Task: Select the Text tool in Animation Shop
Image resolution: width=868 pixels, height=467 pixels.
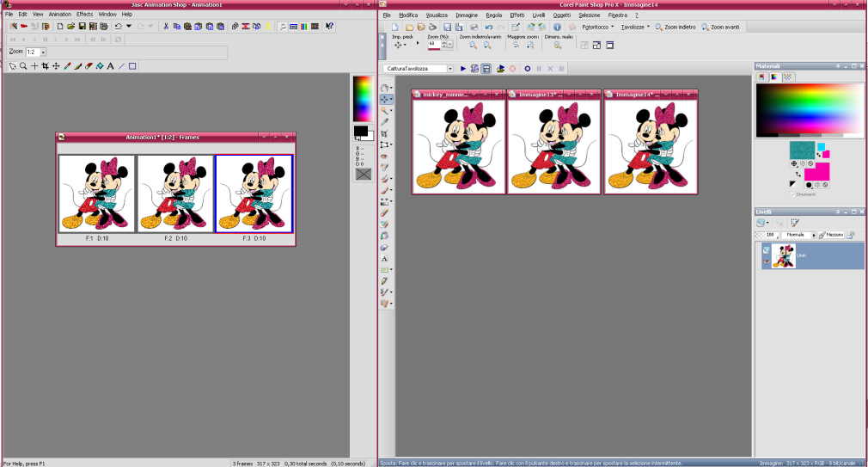Action: [110, 66]
